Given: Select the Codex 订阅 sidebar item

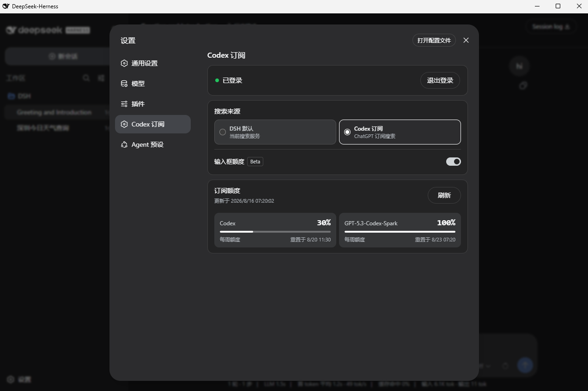Looking at the screenshot, I should (152, 124).
